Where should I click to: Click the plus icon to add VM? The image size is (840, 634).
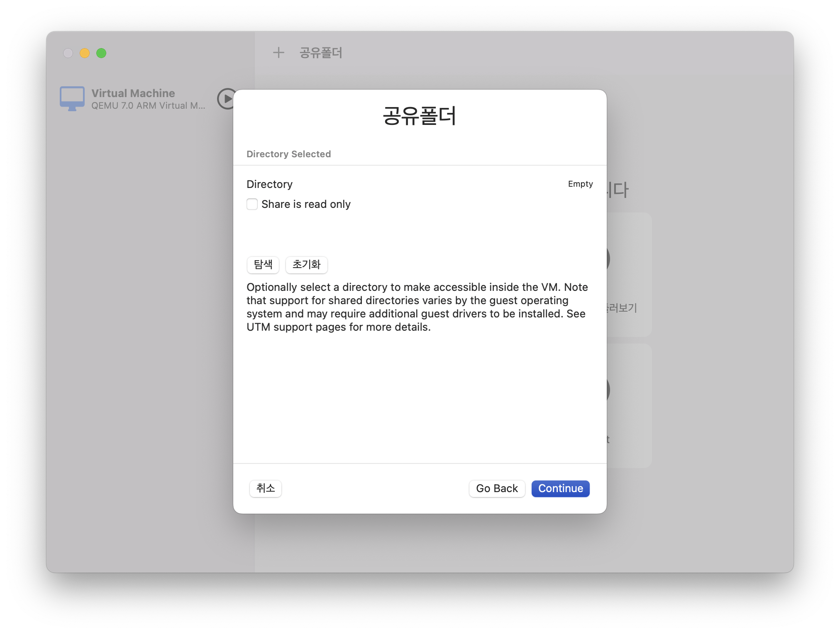(278, 53)
